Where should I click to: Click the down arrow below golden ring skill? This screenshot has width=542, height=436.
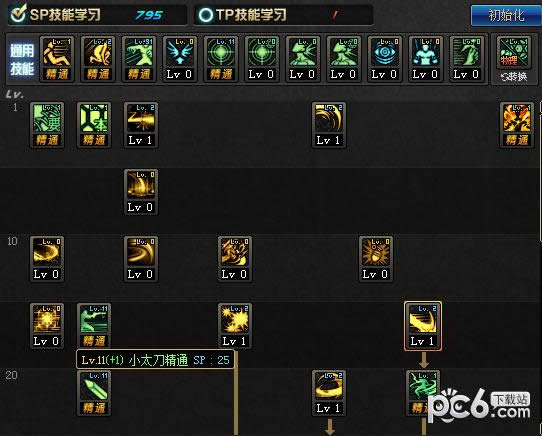tap(329, 427)
